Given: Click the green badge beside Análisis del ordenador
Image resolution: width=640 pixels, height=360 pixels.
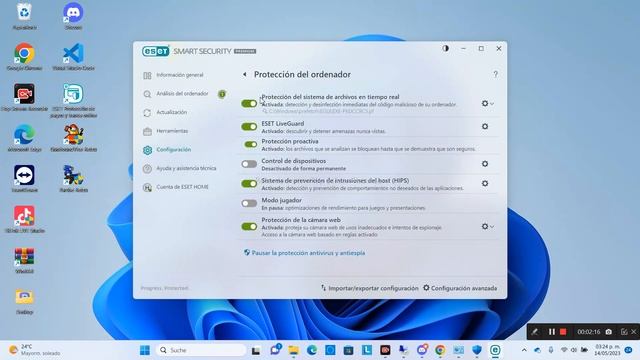Looking at the screenshot, I should (x=222, y=94).
